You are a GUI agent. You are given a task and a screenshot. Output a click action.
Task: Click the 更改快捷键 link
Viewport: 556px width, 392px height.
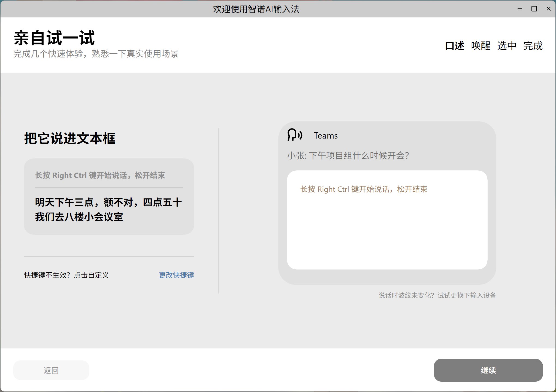pyautogui.click(x=176, y=275)
